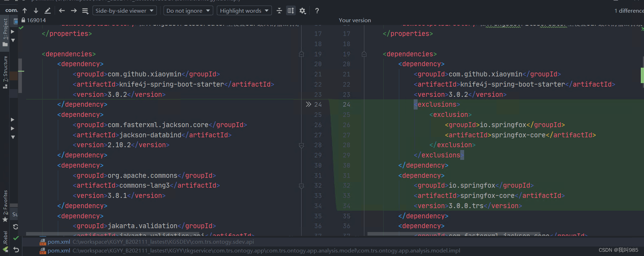Viewport: 644px width, 256px height.
Task: Open the go-to-changed-file list icon
Action: [85, 11]
